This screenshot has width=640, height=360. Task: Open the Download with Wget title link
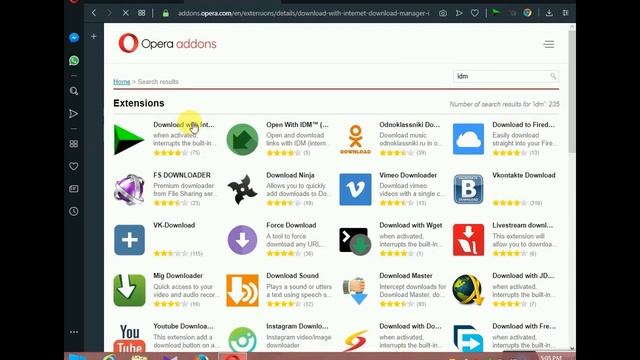(411, 225)
